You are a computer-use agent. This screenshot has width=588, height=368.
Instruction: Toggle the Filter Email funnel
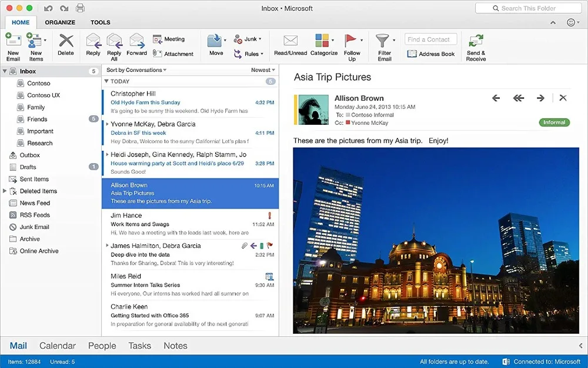[x=384, y=42]
